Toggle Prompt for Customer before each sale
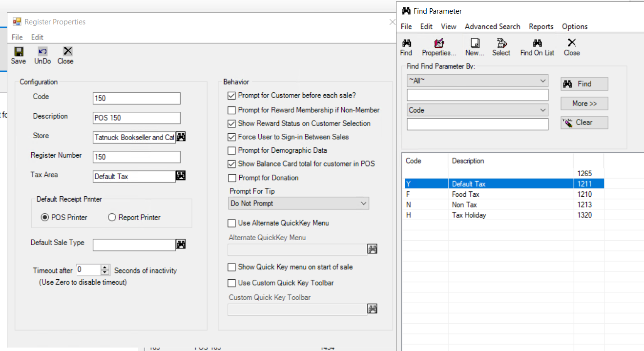The width and height of the screenshot is (644, 351). pyautogui.click(x=231, y=96)
